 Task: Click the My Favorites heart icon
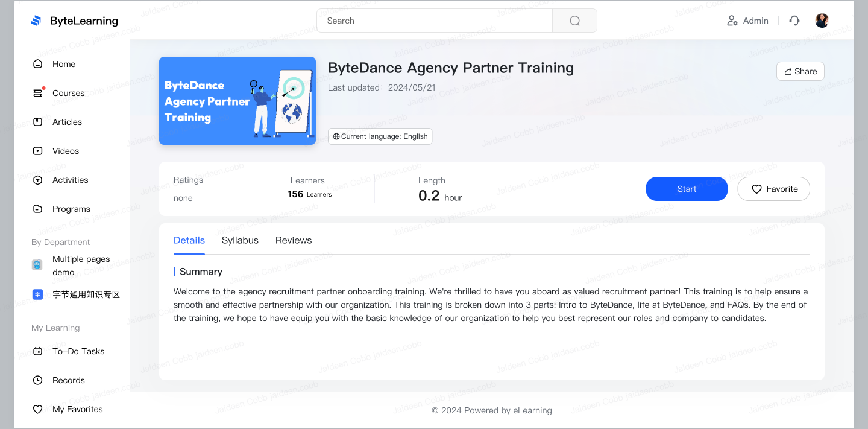37,409
